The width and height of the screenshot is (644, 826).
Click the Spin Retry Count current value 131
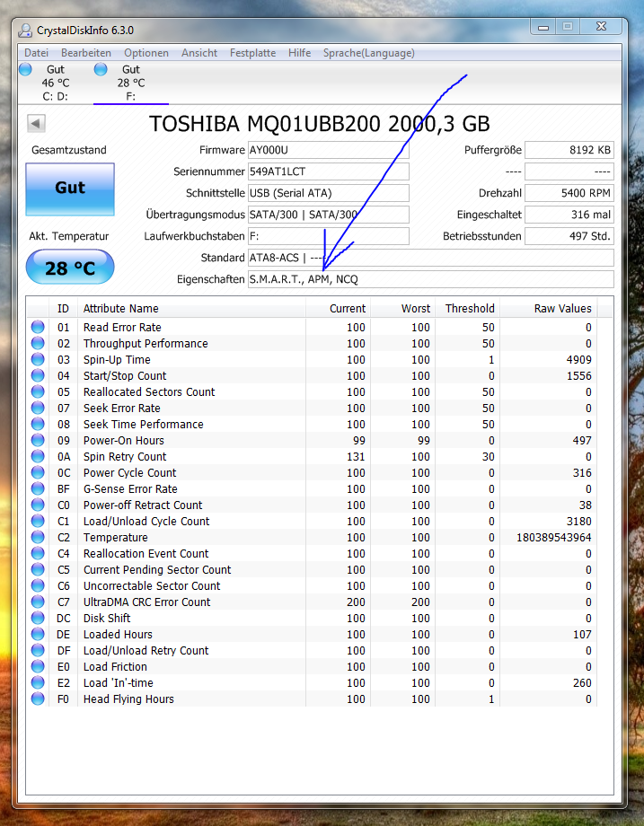(x=356, y=456)
